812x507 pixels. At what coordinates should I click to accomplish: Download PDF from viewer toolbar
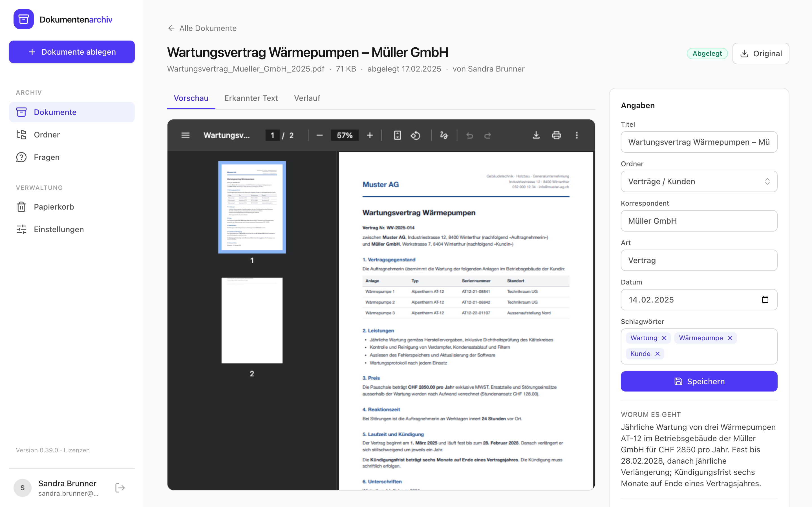tap(536, 135)
